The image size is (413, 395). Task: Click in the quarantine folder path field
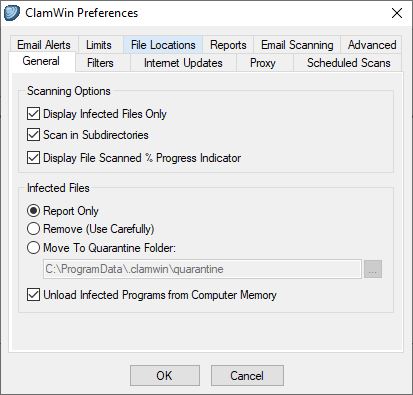(x=202, y=269)
